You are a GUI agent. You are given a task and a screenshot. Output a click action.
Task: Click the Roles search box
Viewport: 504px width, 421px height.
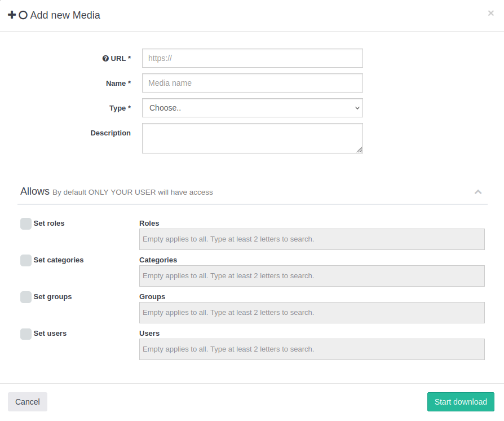312,239
